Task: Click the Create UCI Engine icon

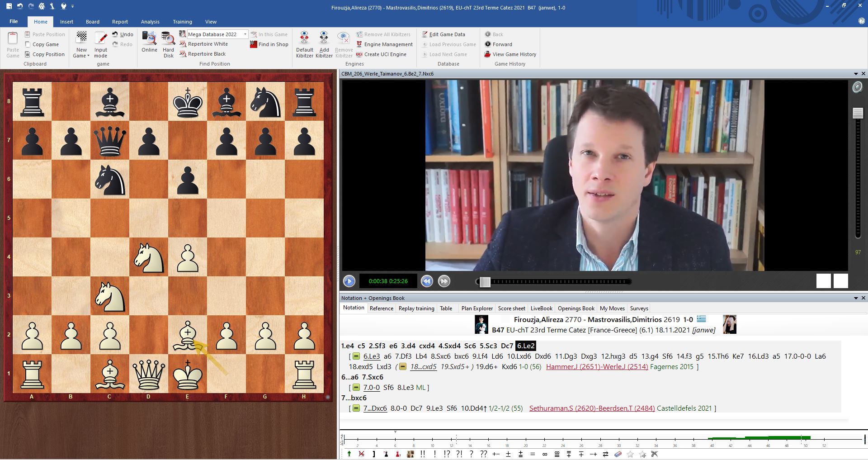Action: coord(359,54)
